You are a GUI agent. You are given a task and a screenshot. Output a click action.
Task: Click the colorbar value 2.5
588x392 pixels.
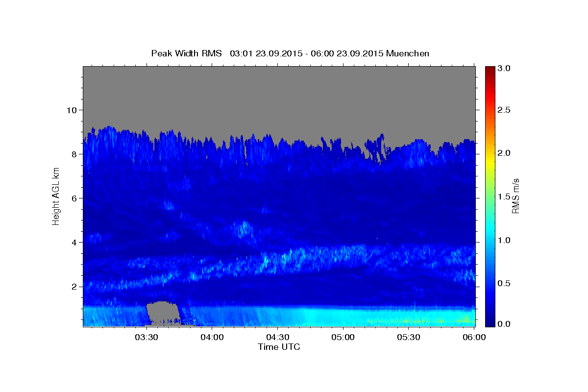504,110
